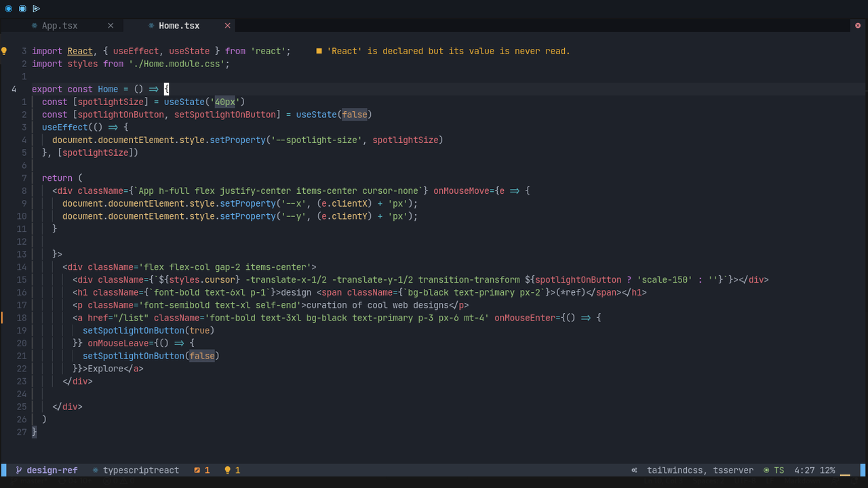
Task: Click the React icon on App.tsx tab
Action: pyautogui.click(x=35, y=26)
